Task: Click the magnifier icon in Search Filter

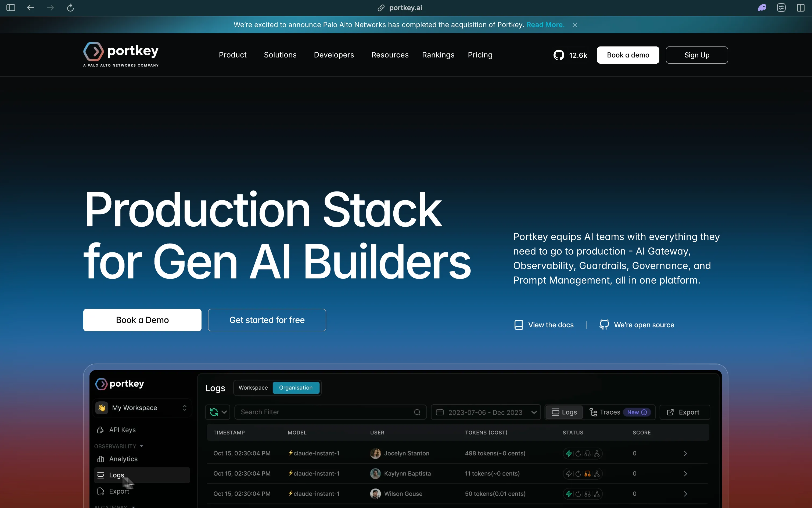Action: click(417, 412)
